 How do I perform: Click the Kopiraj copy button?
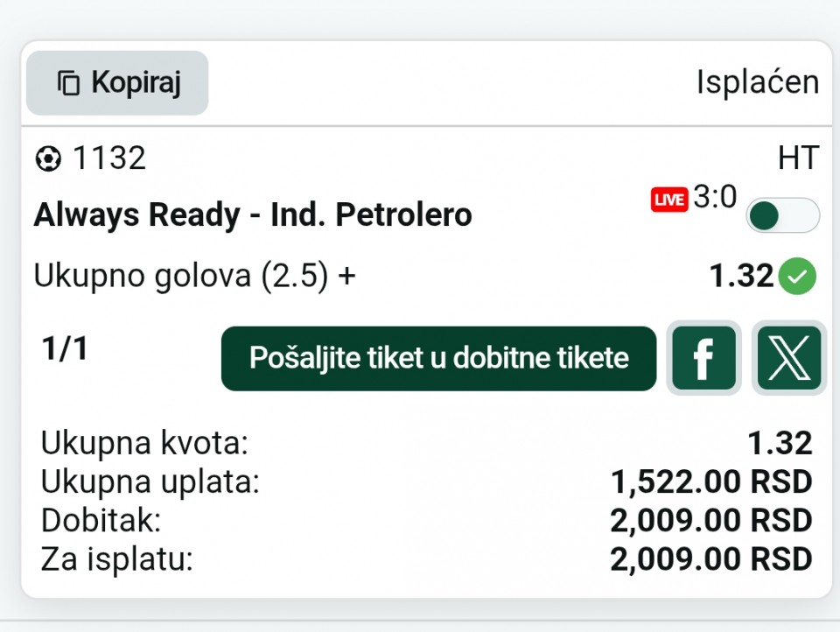point(117,83)
